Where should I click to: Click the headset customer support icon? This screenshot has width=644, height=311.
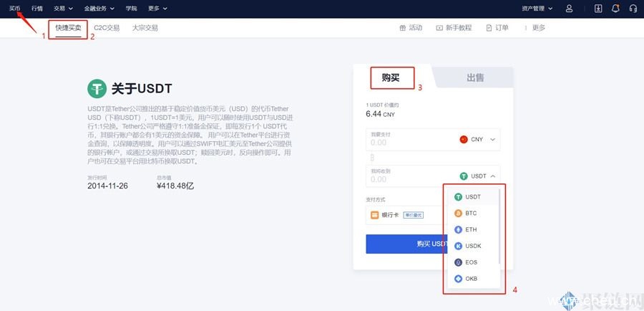point(633,9)
